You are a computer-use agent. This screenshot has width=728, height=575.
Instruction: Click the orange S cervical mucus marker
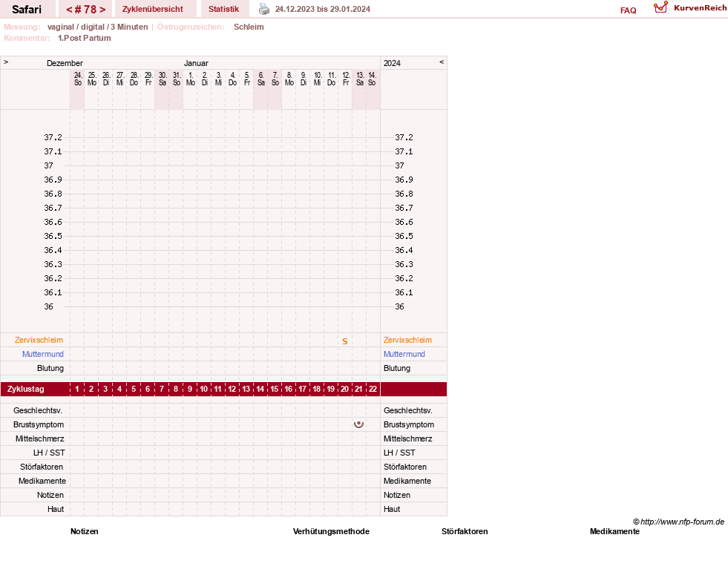(345, 341)
